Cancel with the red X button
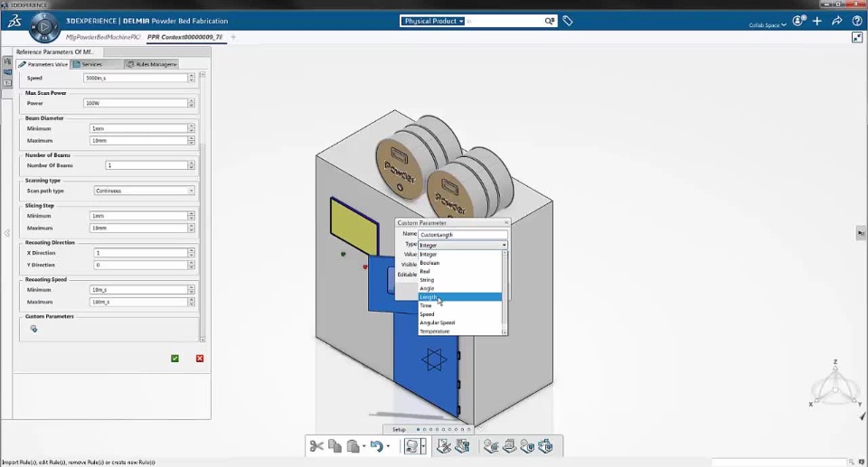Image resolution: width=868 pixels, height=467 pixels. pyautogui.click(x=200, y=359)
